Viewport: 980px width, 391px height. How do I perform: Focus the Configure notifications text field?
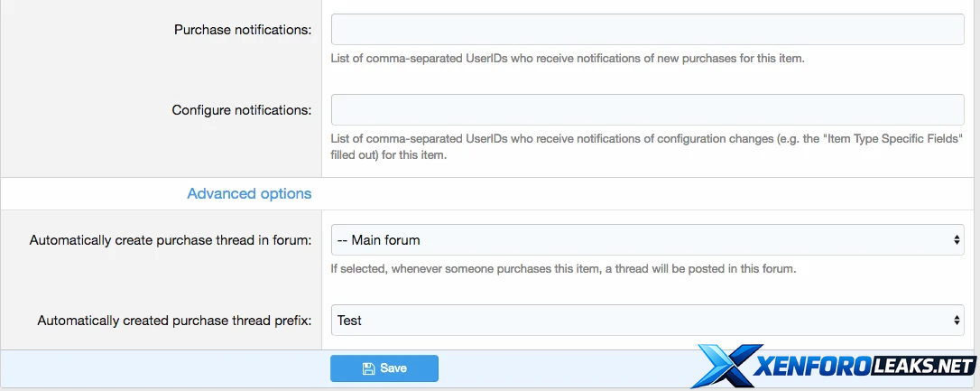[647, 110]
